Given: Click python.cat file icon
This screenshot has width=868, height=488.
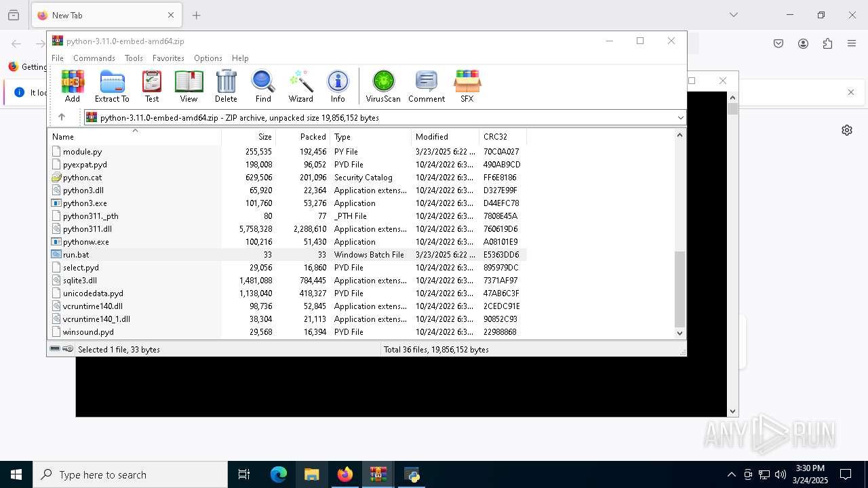Looking at the screenshot, I should (x=56, y=178).
